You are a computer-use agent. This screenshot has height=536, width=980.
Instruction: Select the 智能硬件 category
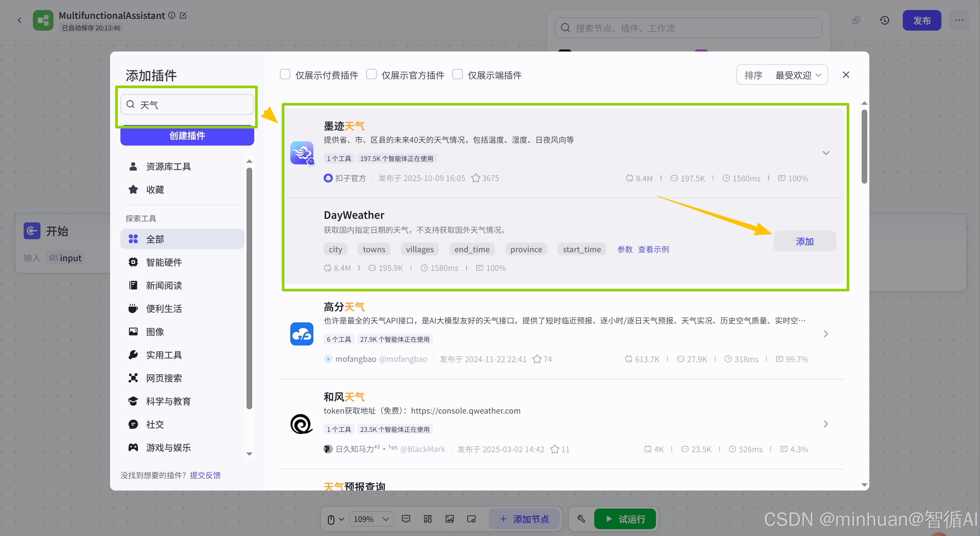point(164,262)
